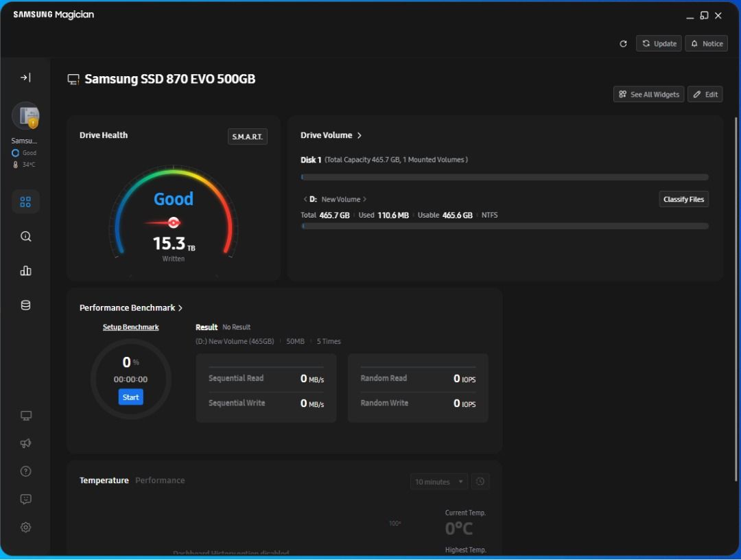Click the Current Temp 0°C reading
The width and height of the screenshot is (741, 560).
point(459,528)
